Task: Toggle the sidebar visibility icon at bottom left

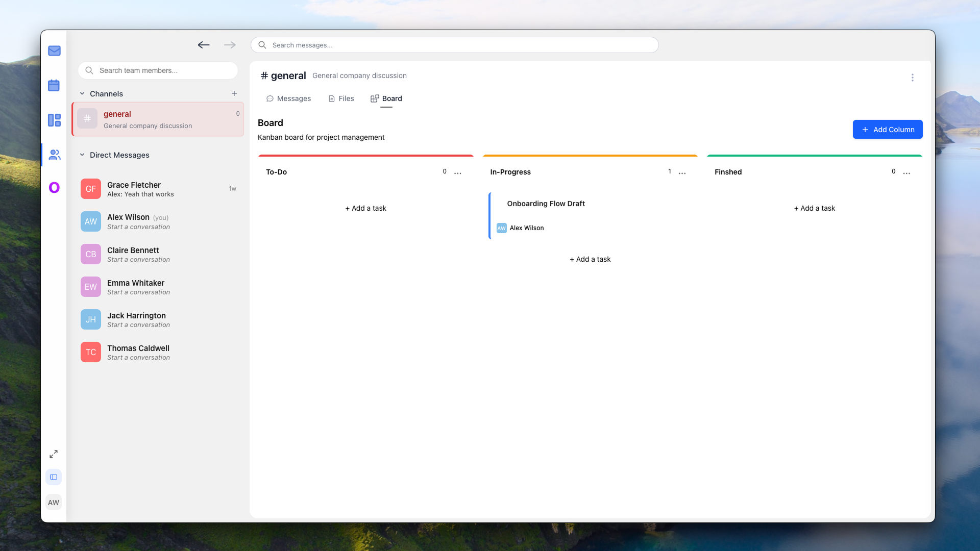Action: click(54, 477)
